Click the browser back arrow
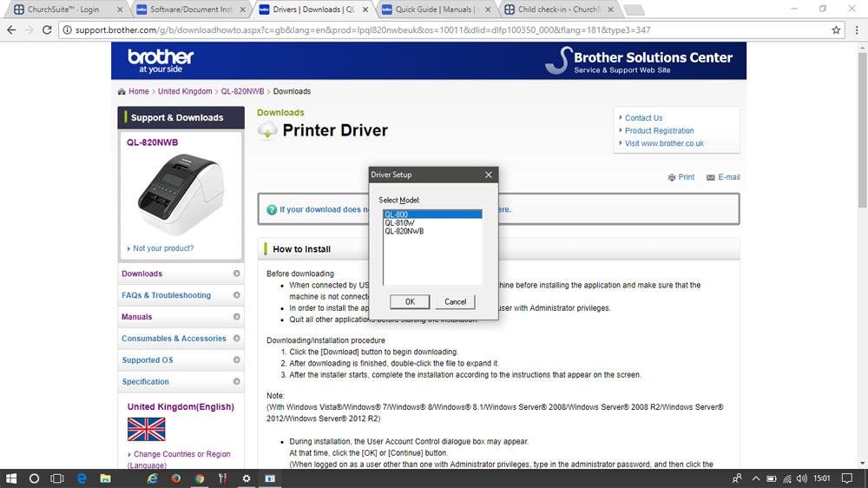This screenshot has width=868, height=488. click(x=11, y=30)
